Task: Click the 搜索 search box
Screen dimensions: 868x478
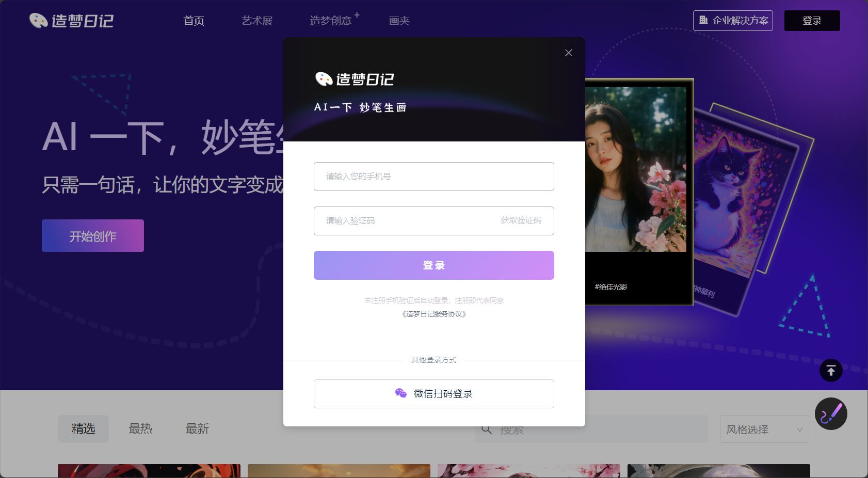Action: click(591, 429)
